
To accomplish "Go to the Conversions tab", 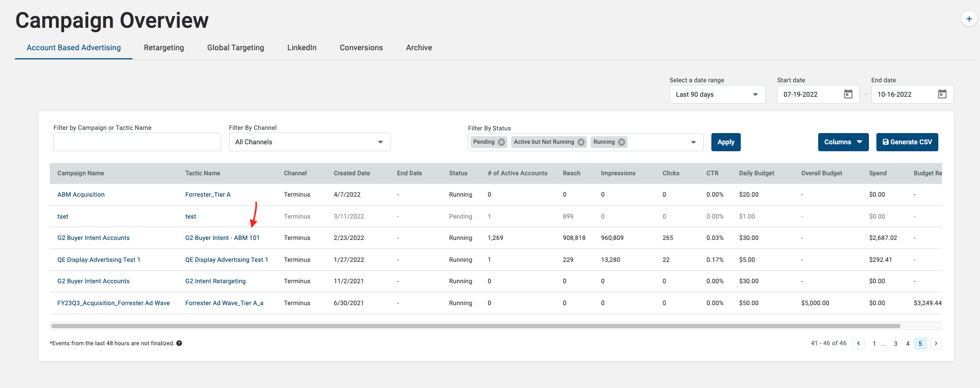I will tap(362, 48).
